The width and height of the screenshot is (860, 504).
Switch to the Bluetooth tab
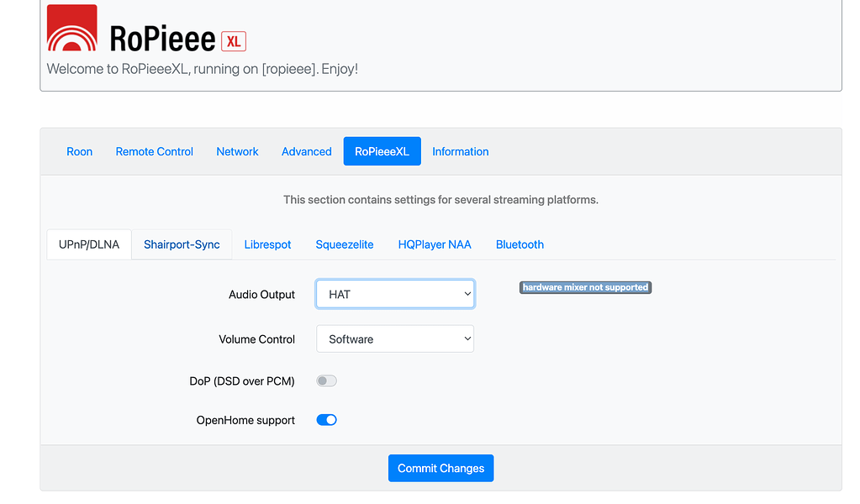click(x=520, y=244)
